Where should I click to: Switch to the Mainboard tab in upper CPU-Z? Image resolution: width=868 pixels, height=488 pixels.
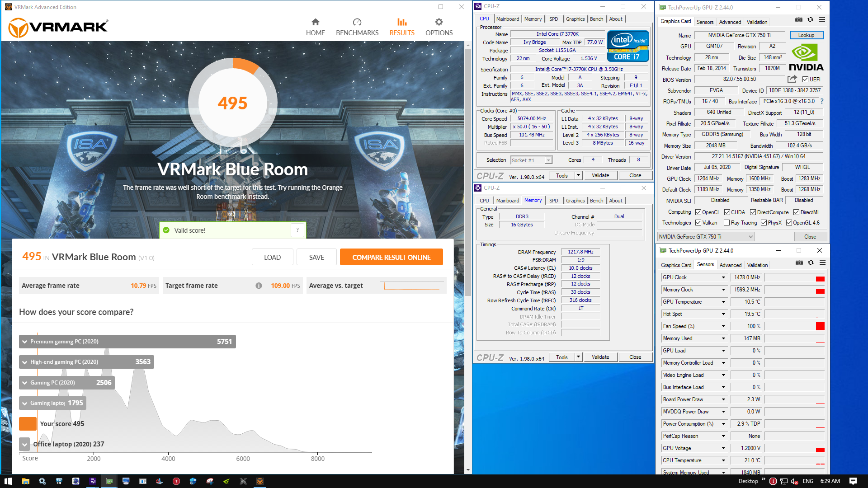point(508,19)
